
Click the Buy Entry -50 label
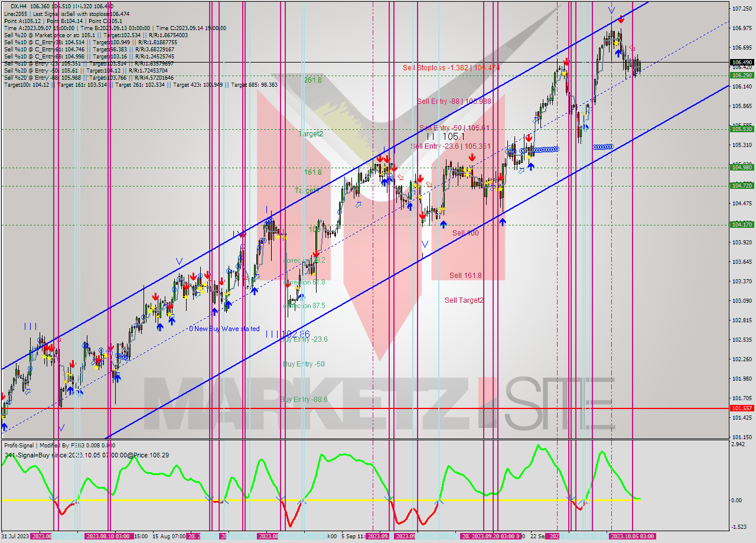tap(304, 364)
